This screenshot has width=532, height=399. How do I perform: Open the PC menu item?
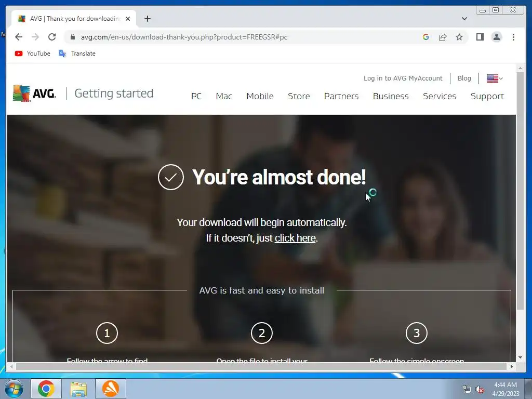tap(196, 96)
